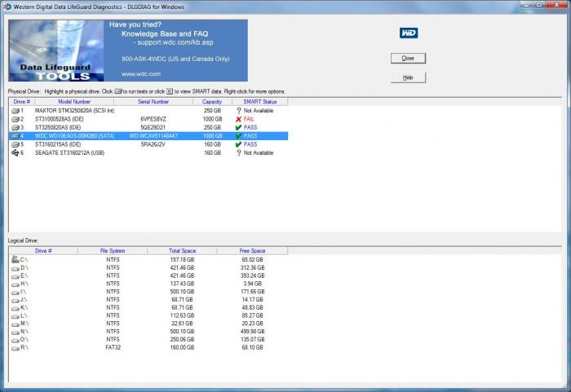The height and width of the screenshot is (392, 571).
Task: Click the green checkmark in the WDC WD10EADS row
Action: 238,136
